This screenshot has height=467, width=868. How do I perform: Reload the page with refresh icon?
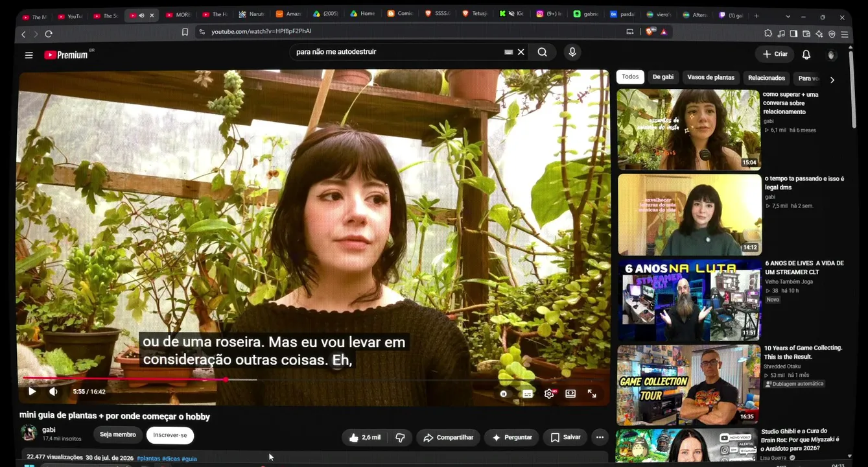pyautogui.click(x=49, y=34)
